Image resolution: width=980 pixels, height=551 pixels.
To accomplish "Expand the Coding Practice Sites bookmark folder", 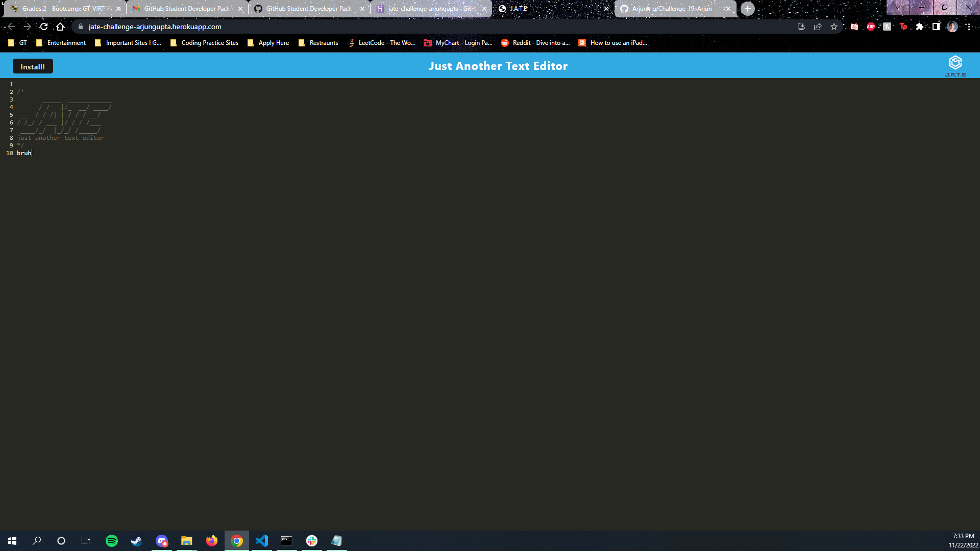I will (204, 43).
